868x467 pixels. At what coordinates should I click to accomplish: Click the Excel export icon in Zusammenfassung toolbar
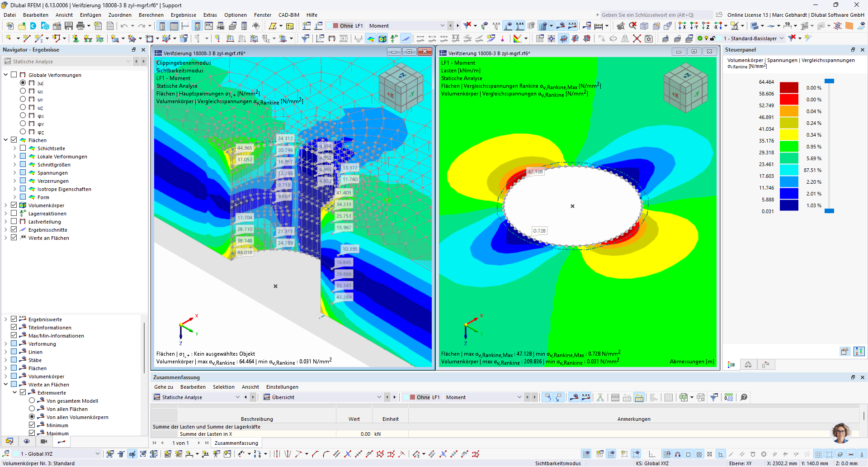(x=684, y=397)
